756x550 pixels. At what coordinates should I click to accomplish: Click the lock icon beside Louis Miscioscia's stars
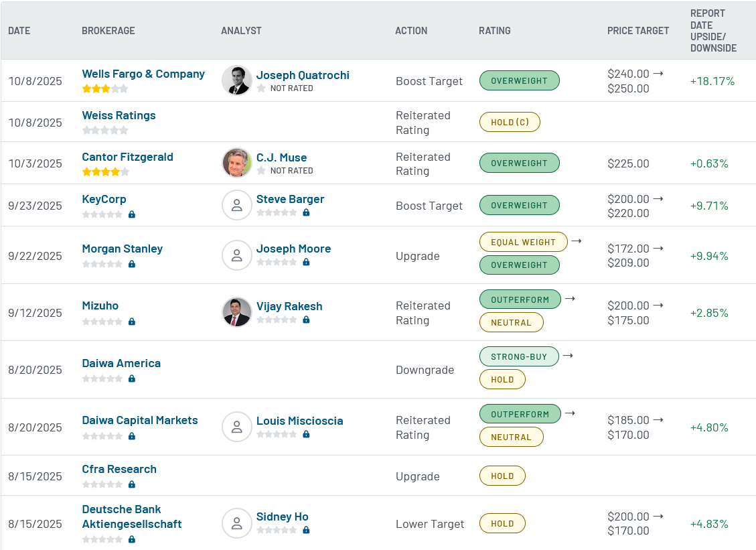click(306, 434)
